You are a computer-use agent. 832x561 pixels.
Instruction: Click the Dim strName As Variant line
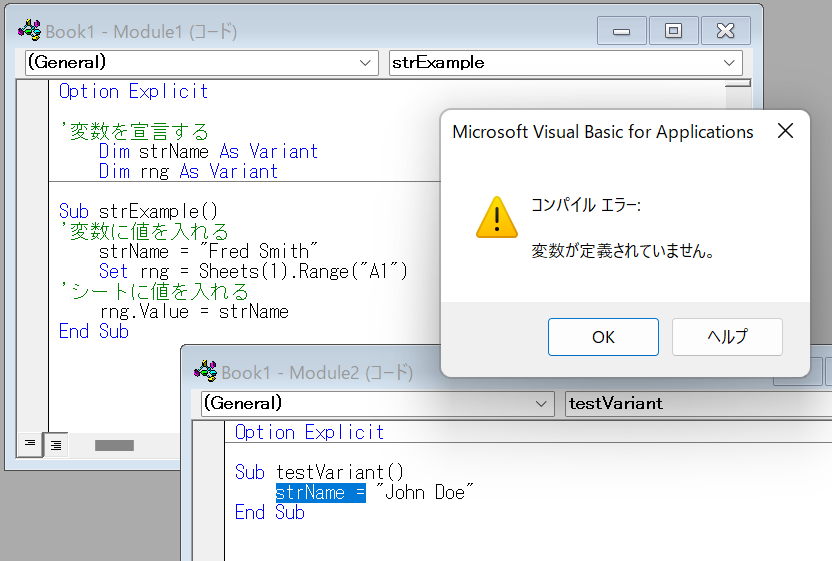click(x=209, y=152)
